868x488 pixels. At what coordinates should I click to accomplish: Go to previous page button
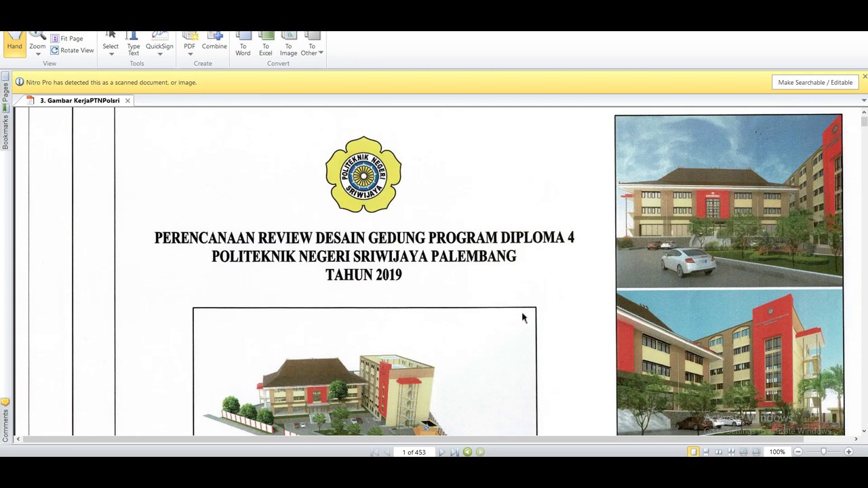click(x=387, y=452)
